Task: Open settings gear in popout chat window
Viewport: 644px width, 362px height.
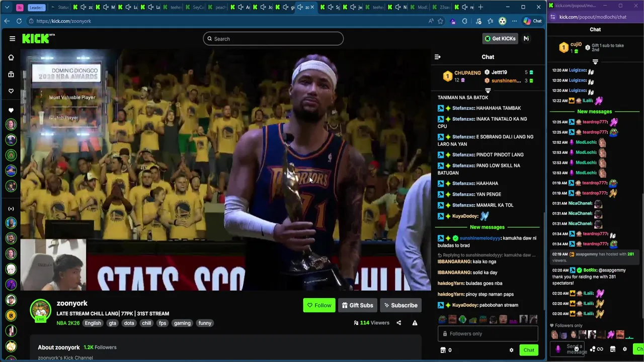Action: tap(625, 349)
